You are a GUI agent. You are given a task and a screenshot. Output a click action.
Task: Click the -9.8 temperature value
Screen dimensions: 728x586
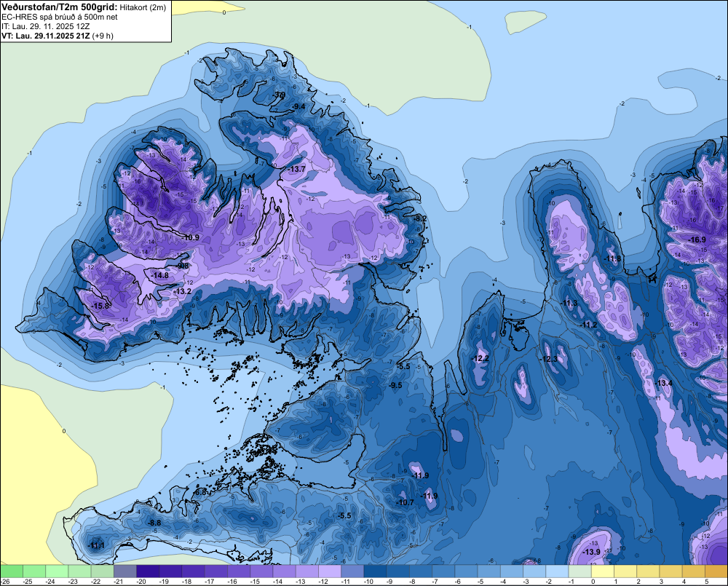[x=183, y=266]
